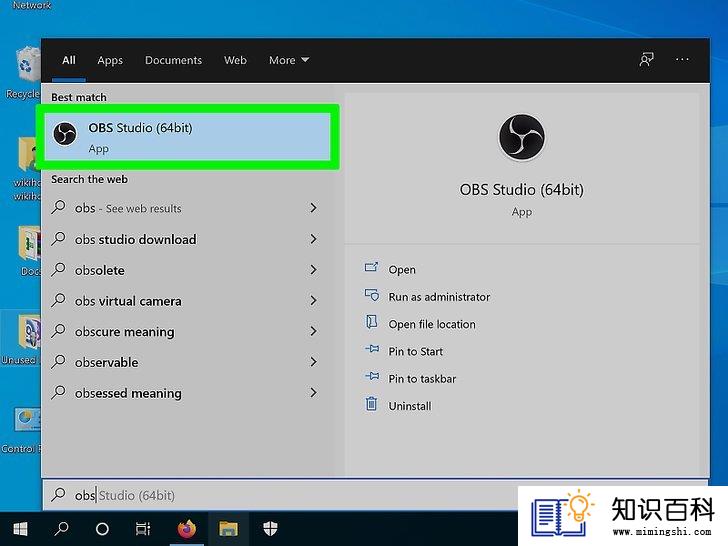Click the Run as administrator shield icon
This screenshot has width=728, height=546.
click(x=371, y=295)
